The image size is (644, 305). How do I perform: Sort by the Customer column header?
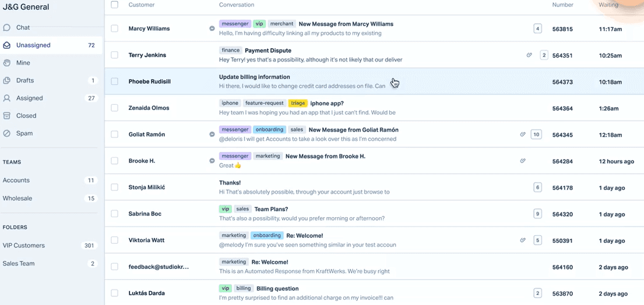(x=142, y=5)
